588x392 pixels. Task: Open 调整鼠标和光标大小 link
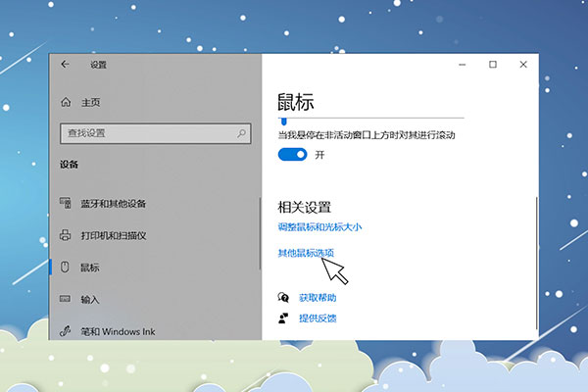pyautogui.click(x=319, y=227)
